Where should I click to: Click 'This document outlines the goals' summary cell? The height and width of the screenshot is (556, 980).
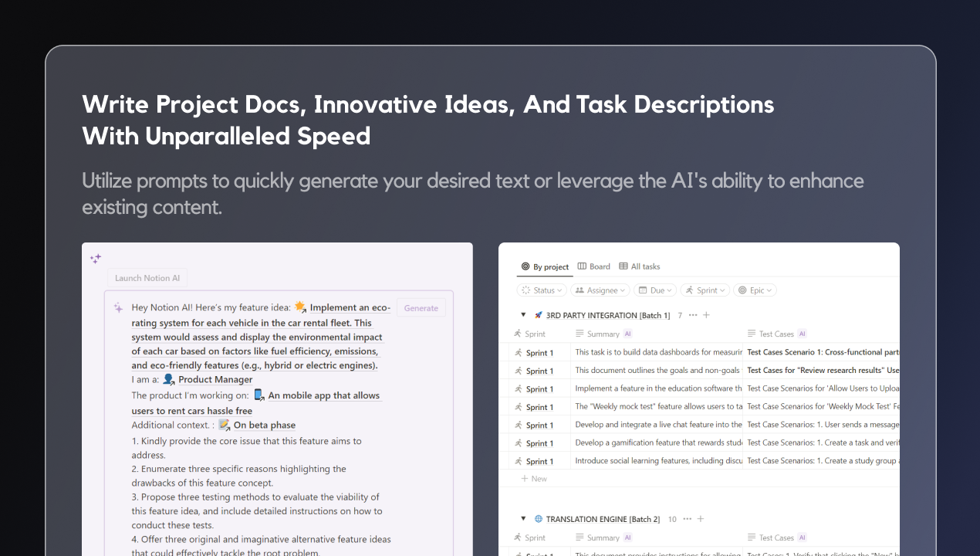pos(657,371)
